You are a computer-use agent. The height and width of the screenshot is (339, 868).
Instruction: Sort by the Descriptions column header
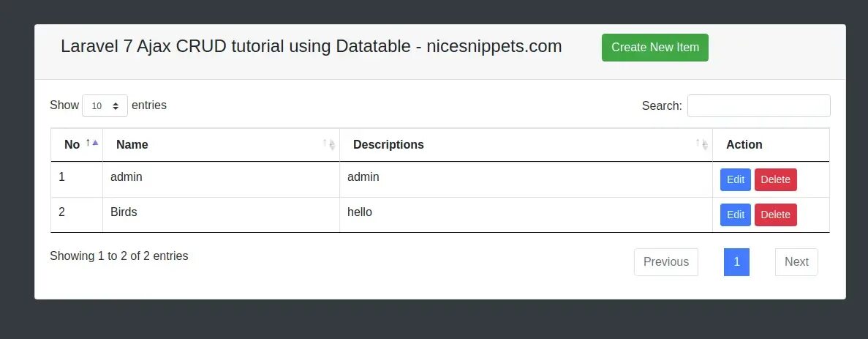point(388,145)
